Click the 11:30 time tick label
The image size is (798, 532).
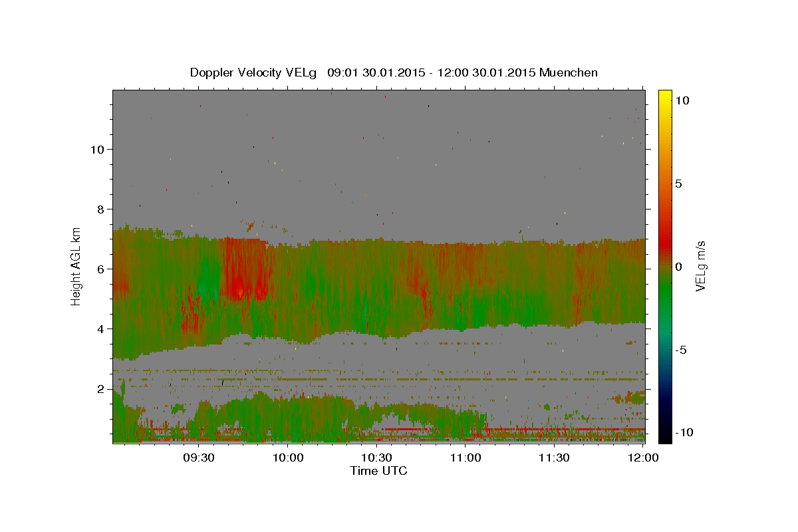coord(554,458)
